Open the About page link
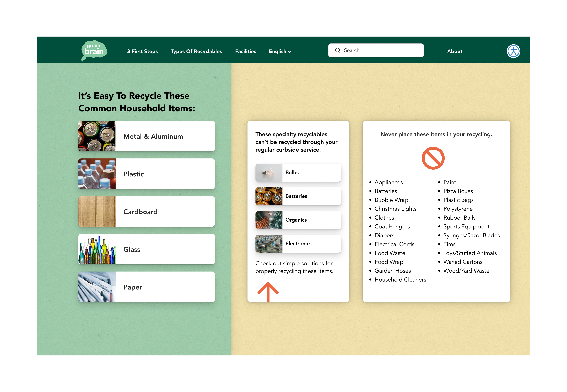 pyautogui.click(x=454, y=51)
